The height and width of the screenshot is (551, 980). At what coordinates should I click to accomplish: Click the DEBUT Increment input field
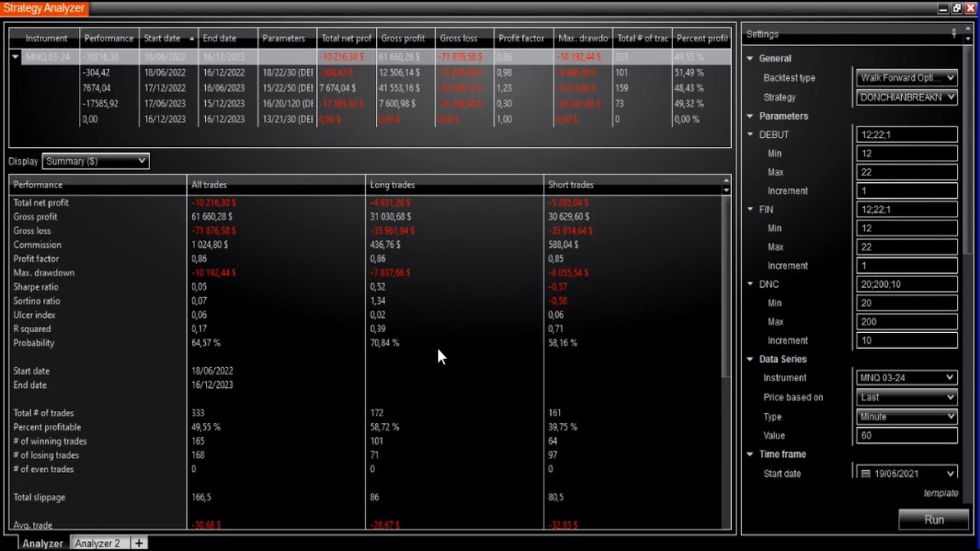coord(906,191)
